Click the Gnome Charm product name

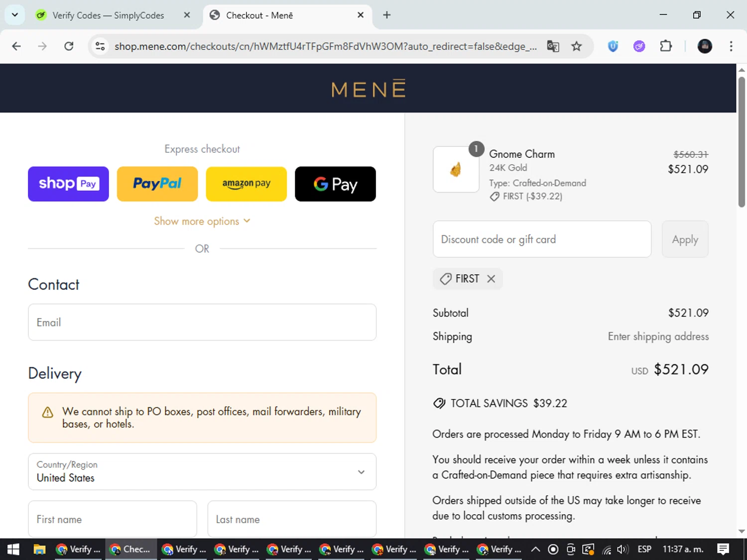click(x=522, y=154)
